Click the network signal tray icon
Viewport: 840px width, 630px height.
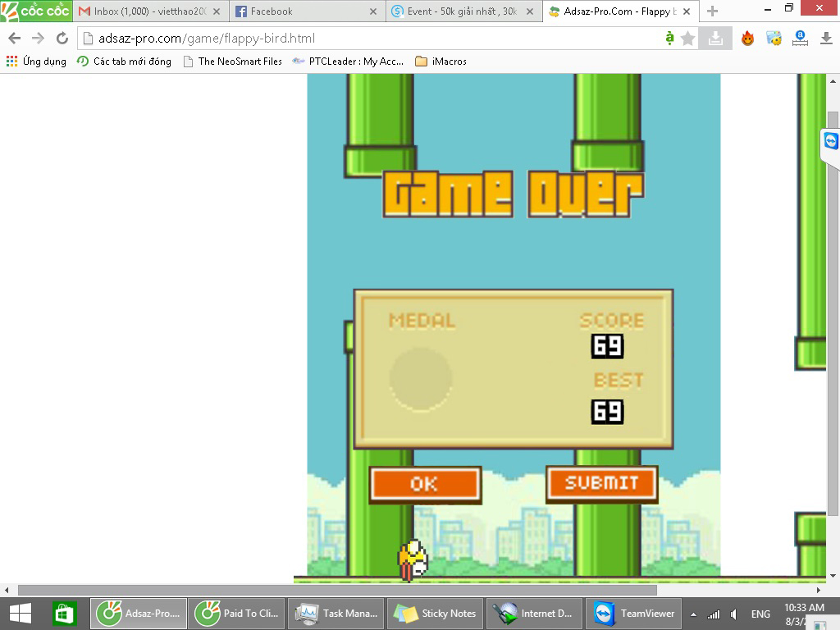click(x=714, y=614)
